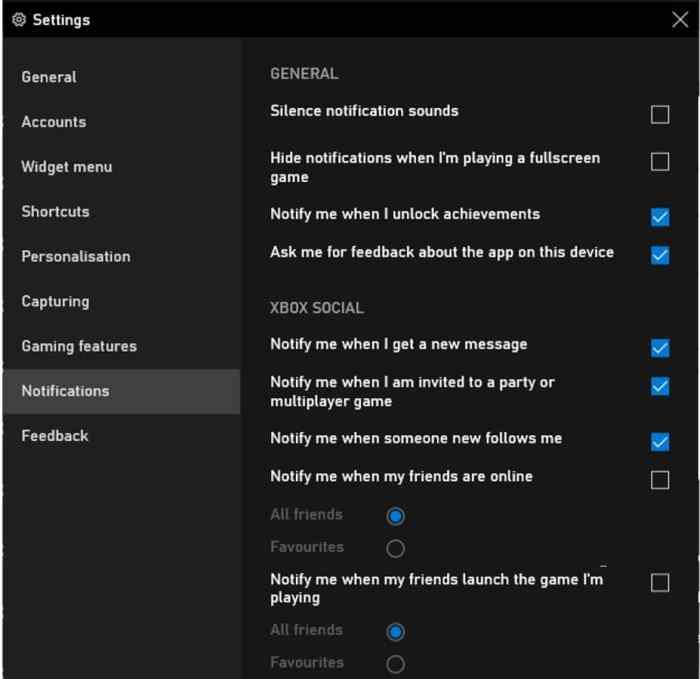Click the Settings gear icon in title bar
Screen dimensions: 700x679
[x=19, y=20]
